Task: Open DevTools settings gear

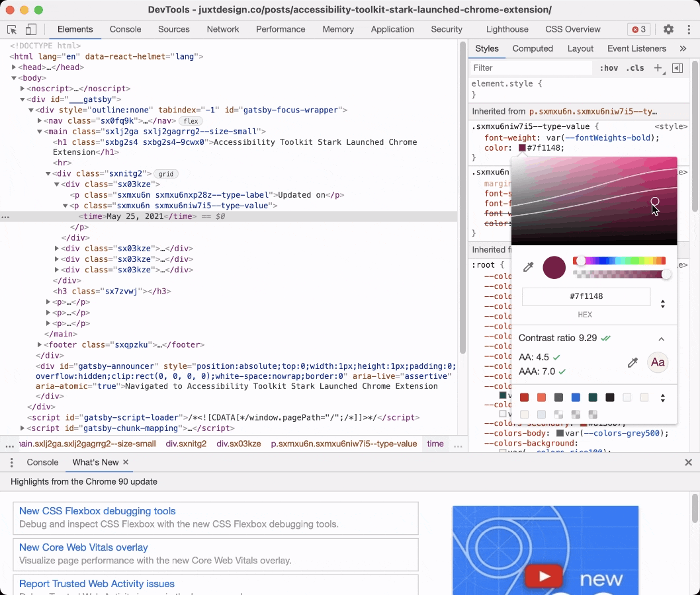Action: (668, 30)
